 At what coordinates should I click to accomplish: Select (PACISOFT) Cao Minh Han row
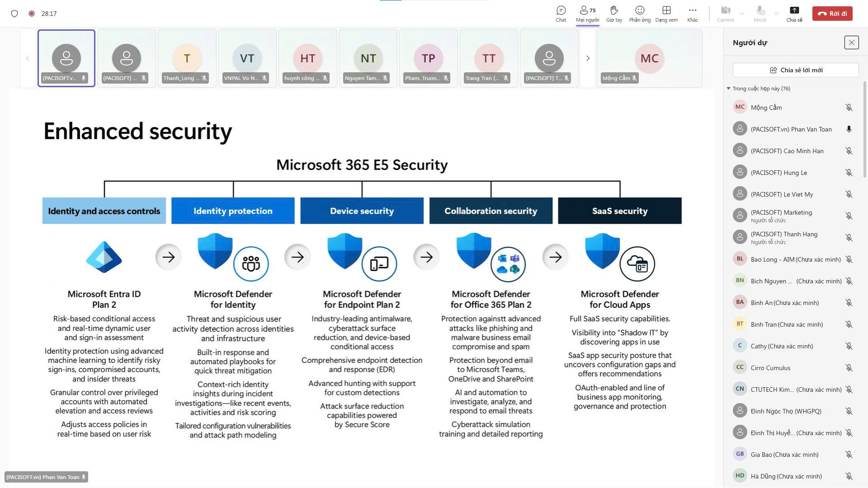pyautogui.click(x=793, y=151)
